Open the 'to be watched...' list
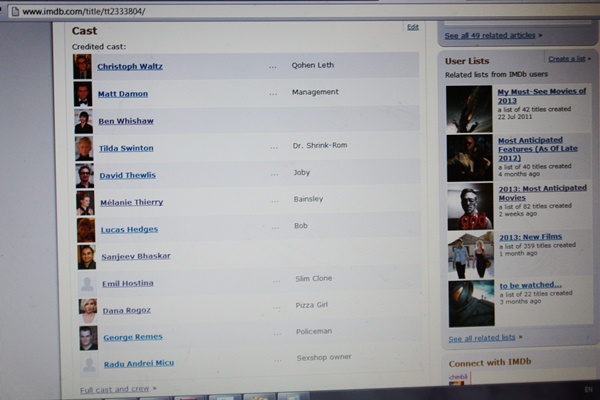This screenshot has width=600, height=400. click(529, 285)
